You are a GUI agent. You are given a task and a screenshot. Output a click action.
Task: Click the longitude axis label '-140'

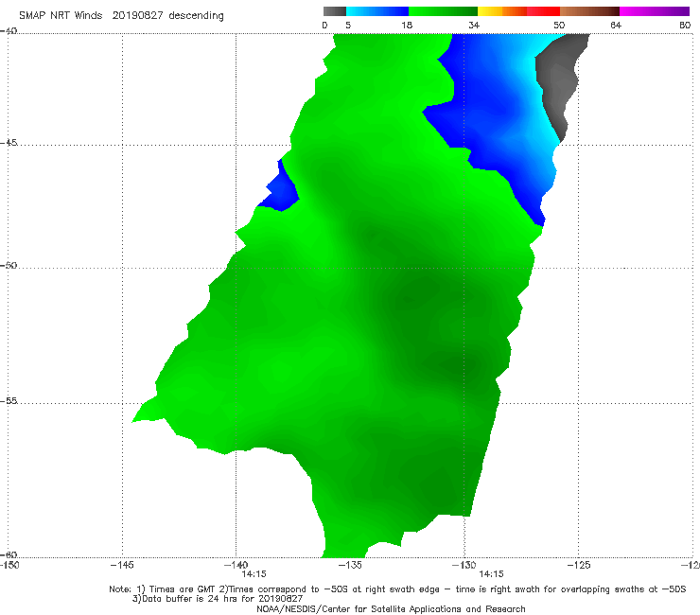(x=236, y=566)
